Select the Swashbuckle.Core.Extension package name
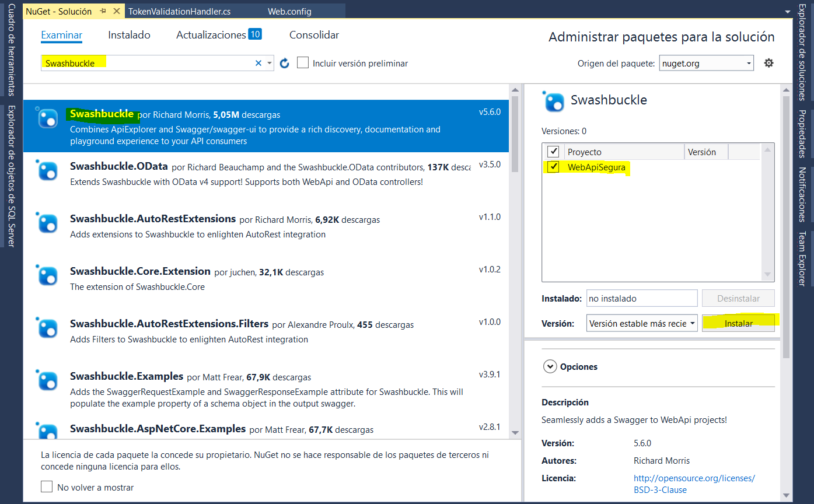This screenshot has width=814, height=504. click(x=140, y=271)
